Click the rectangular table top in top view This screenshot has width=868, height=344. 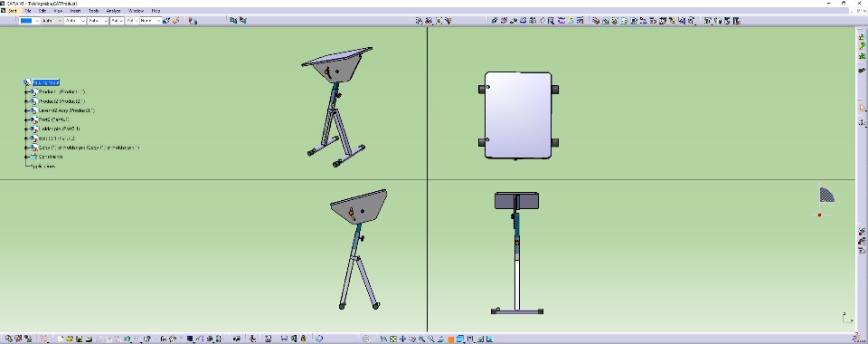tap(518, 115)
